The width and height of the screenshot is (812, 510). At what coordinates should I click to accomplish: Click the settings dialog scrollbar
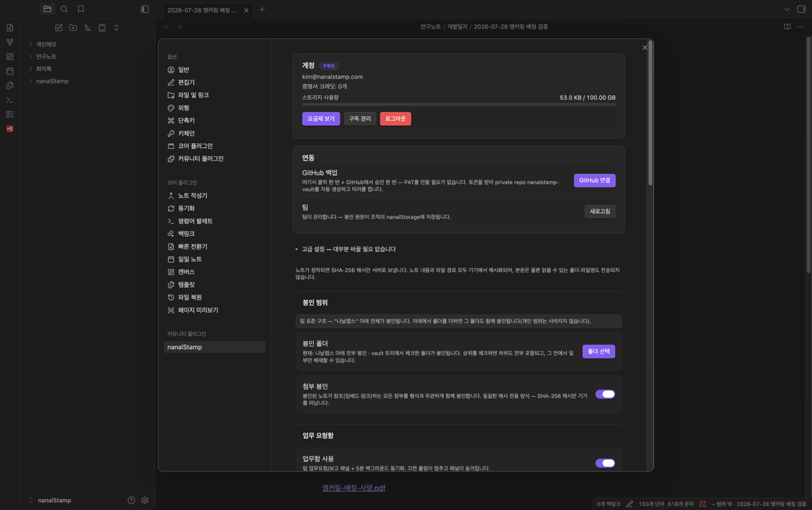pos(650,113)
